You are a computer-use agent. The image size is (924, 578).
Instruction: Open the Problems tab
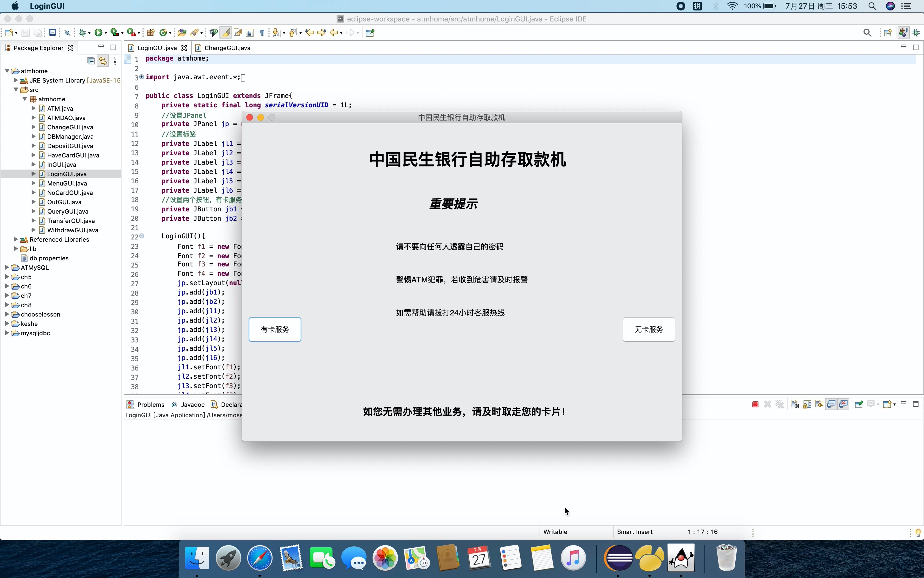tap(146, 404)
